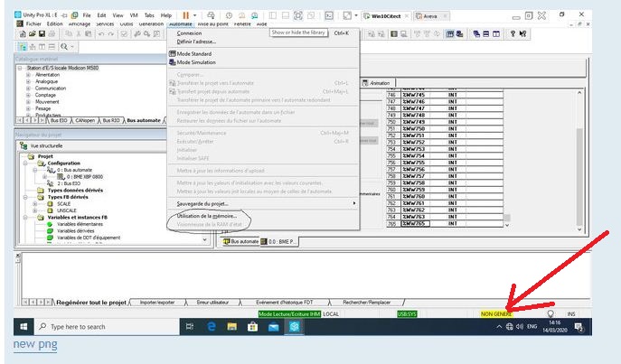
Task: Switch to the Bus RIO tab
Action: [111, 119]
